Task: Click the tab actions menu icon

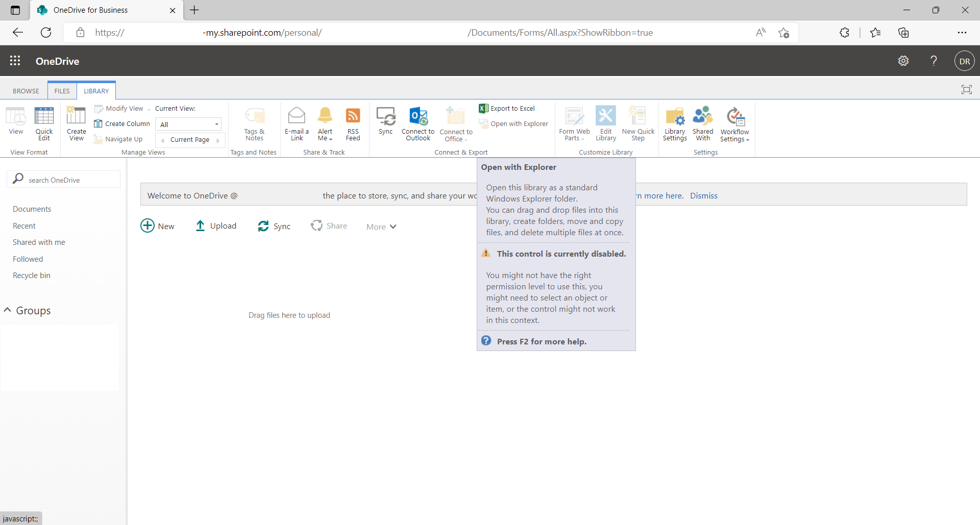Action: click(15, 10)
